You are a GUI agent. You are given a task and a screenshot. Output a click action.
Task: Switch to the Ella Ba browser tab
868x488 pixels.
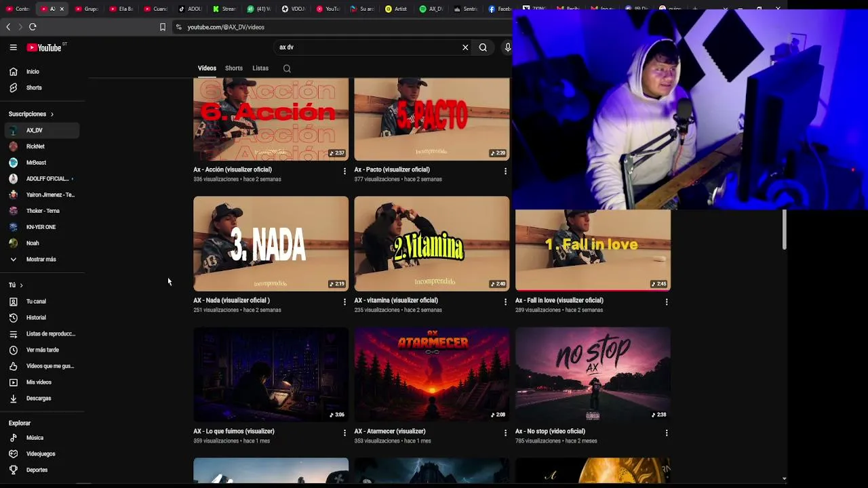coord(121,9)
